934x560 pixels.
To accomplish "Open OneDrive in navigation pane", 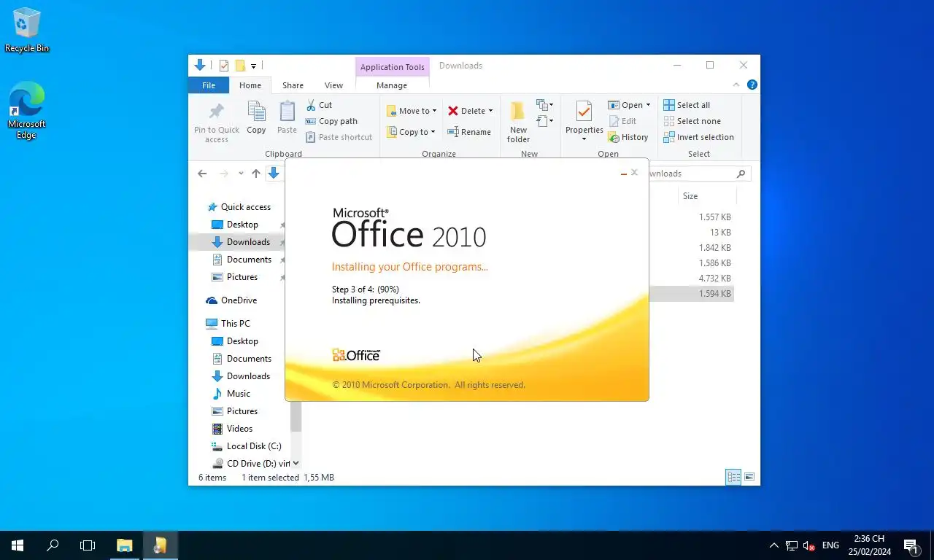I will (239, 300).
